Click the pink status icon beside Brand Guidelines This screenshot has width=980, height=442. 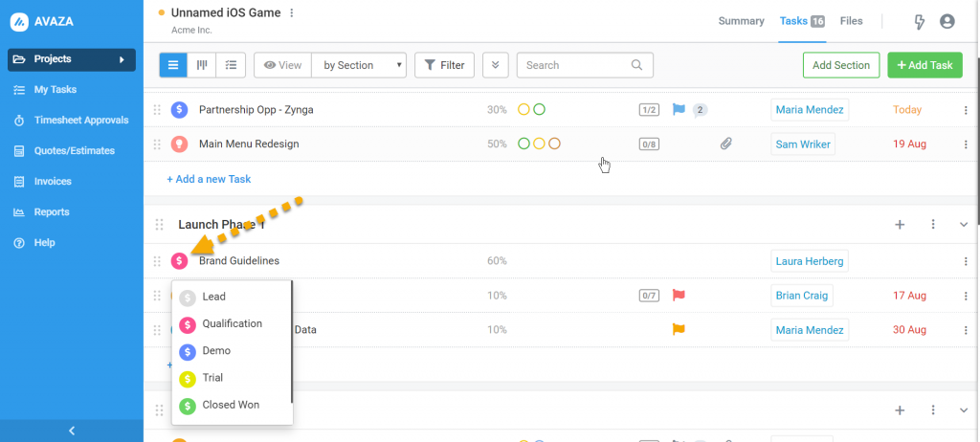pos(179,261)
